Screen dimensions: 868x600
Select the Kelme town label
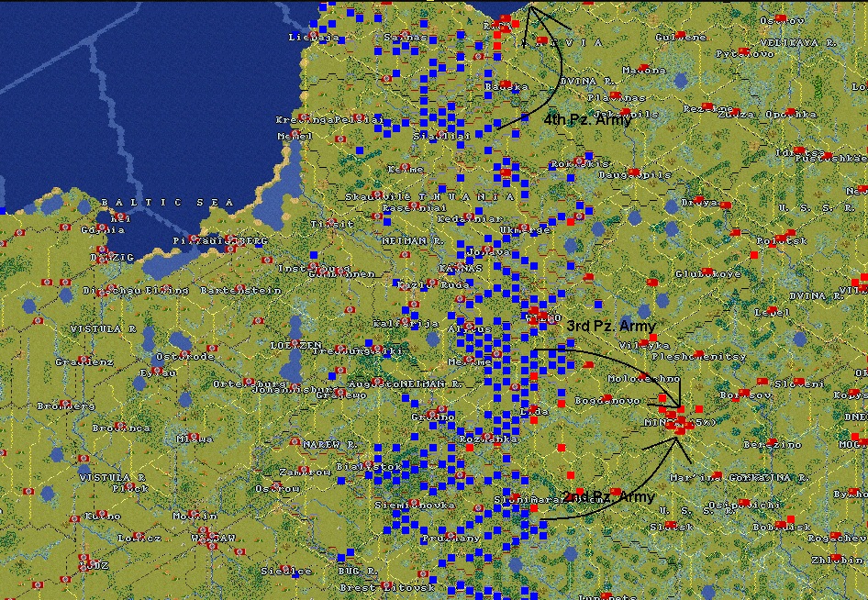click(x=406, y=170)
